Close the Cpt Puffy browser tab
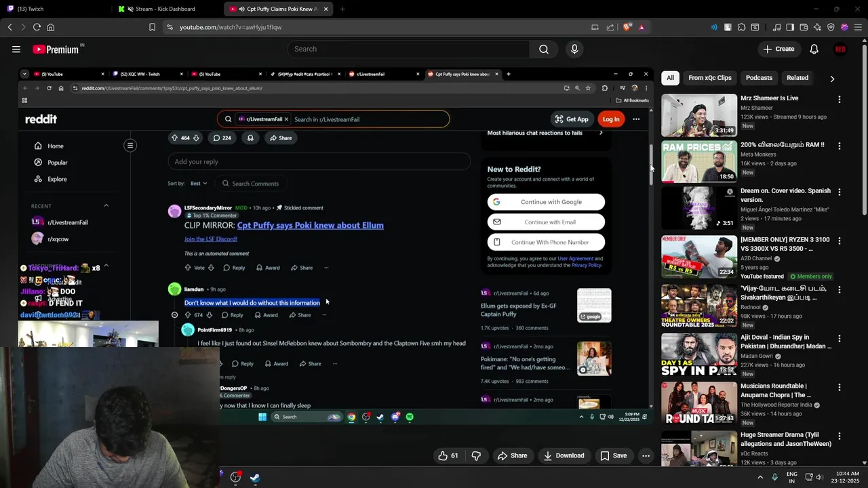 325,9
